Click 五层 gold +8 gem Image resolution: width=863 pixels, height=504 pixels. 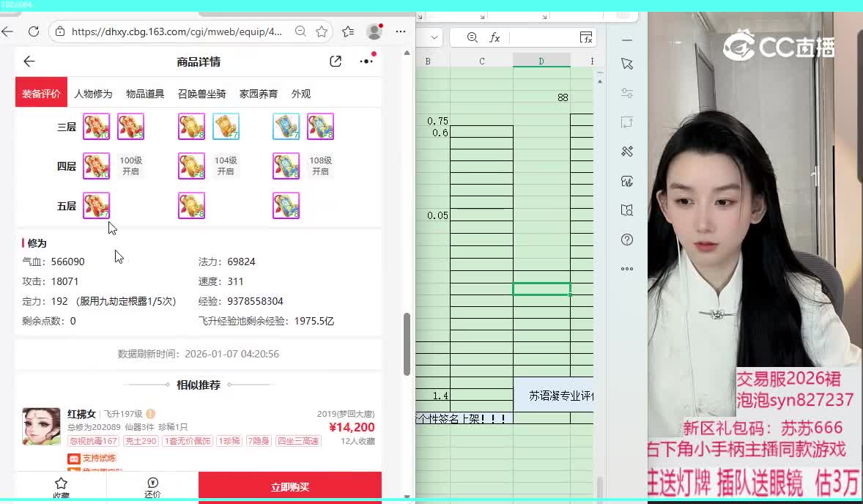pyautogui.click(x=191, y=205)
